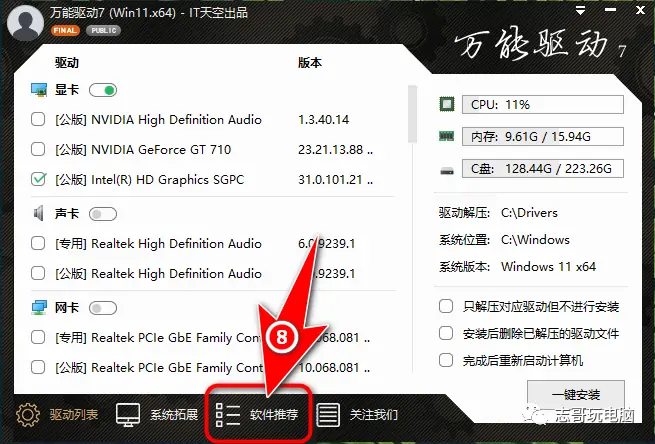Click the grid list icon for 软件推荐
The width and height of the screenshot is (655, 444).
click(x=228, y=414)
